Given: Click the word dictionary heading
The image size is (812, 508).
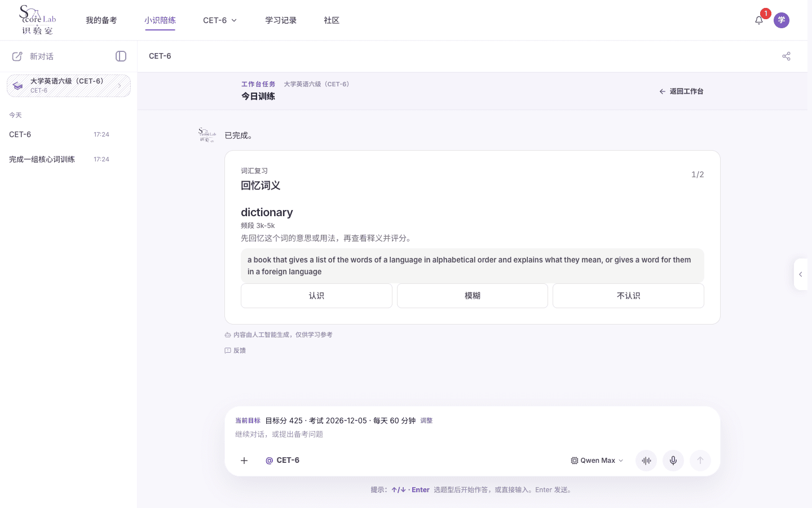Looking at the screenshot, I should coord(267,212).
